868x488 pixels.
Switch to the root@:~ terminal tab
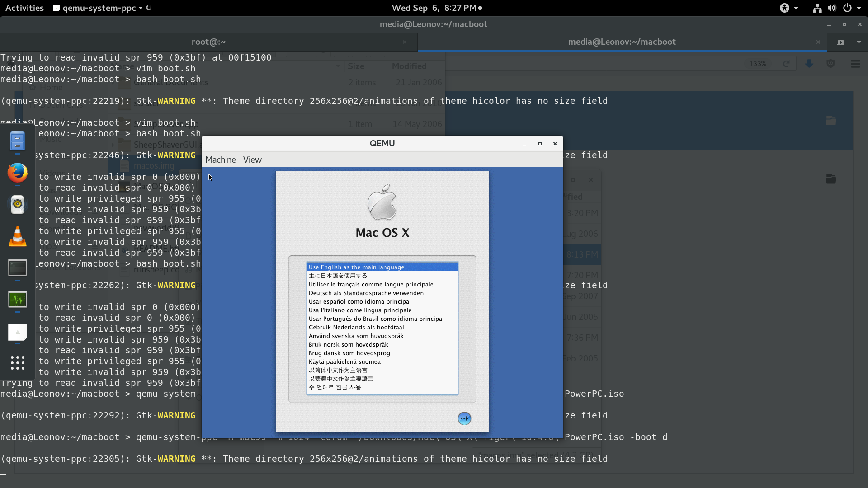(208, 42)
